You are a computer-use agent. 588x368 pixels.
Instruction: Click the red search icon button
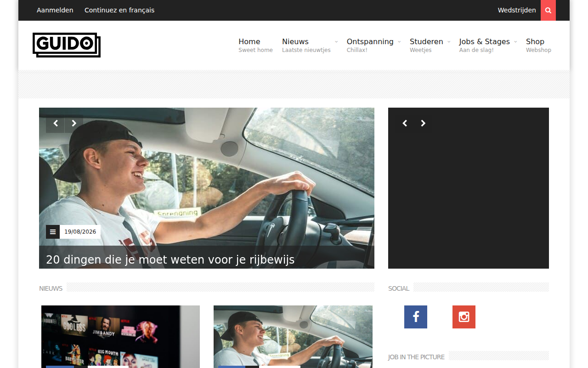pos(548,10)
